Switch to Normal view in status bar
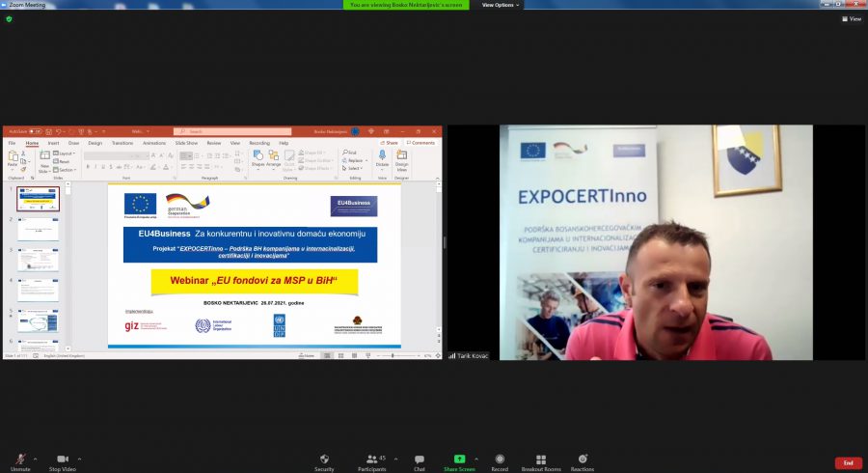Screen dimensions: 868x473 pos(327,355)
